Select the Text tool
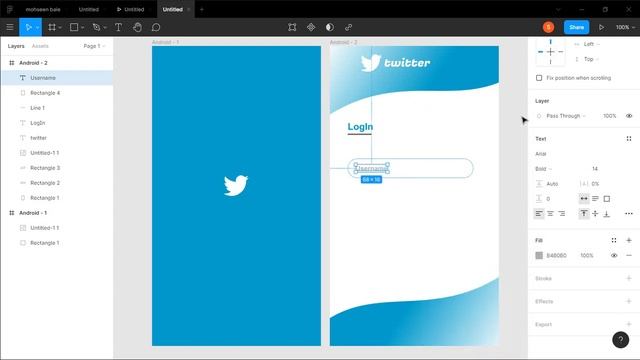Viewport: 640px width, 360px height. (118, 27)
